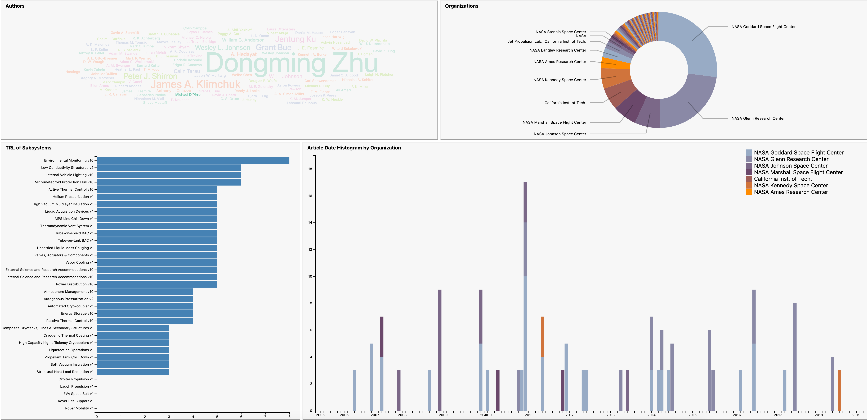Viewport: 868px width, 420px height.
Task: Select Calin Tarau in the word cloud
Action: [187, 71]
